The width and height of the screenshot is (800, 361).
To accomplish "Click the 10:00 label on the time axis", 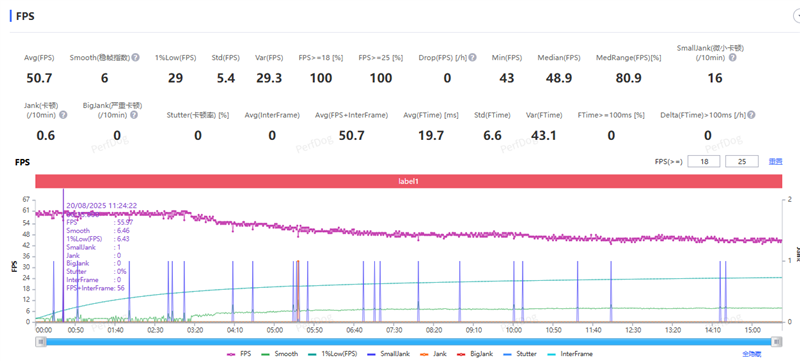I will pyautogui.click(x=514, y=330).
